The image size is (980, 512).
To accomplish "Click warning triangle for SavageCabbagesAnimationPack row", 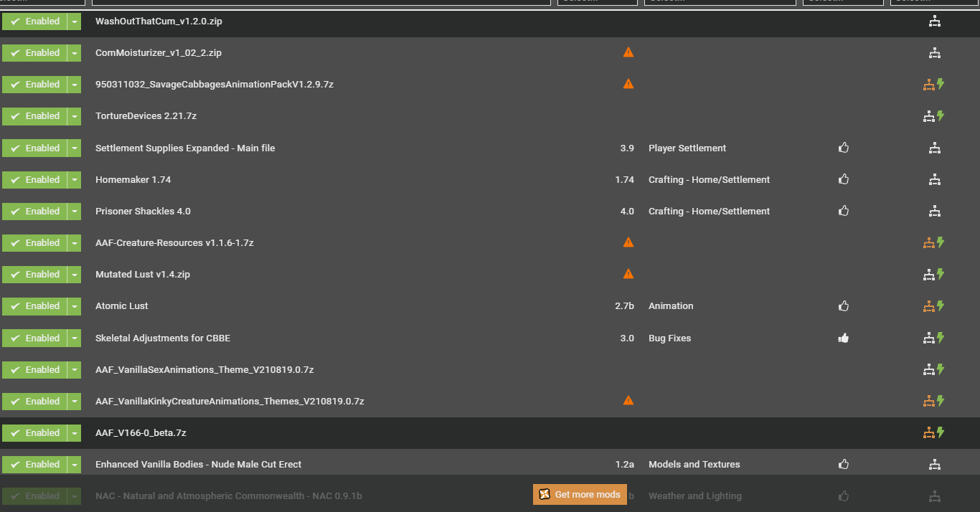I will pos(628,84).
